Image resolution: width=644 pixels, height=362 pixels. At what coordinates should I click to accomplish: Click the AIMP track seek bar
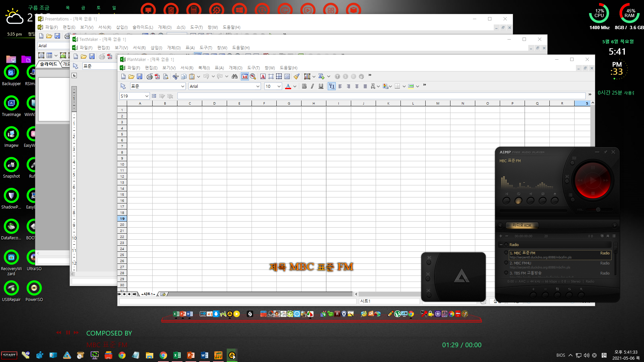533,211
